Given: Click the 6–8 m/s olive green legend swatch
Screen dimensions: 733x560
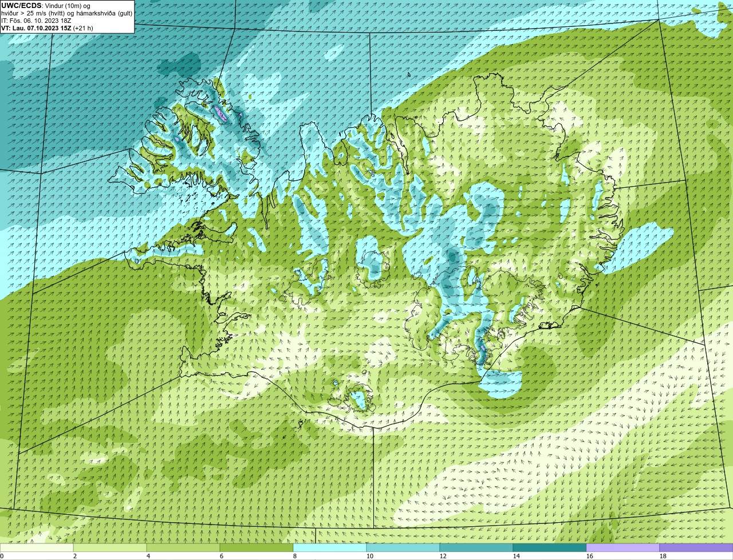Looking at the screenshot, I should click(x=257, y=548).
